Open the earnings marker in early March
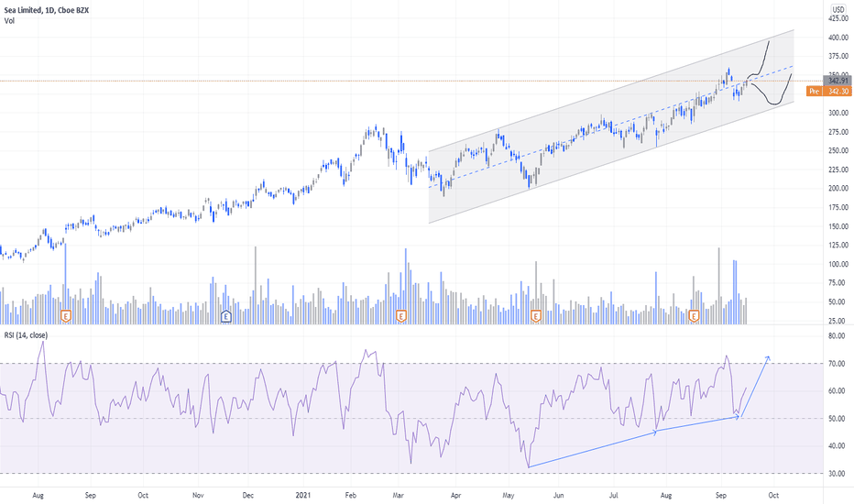 click(400, 316)
